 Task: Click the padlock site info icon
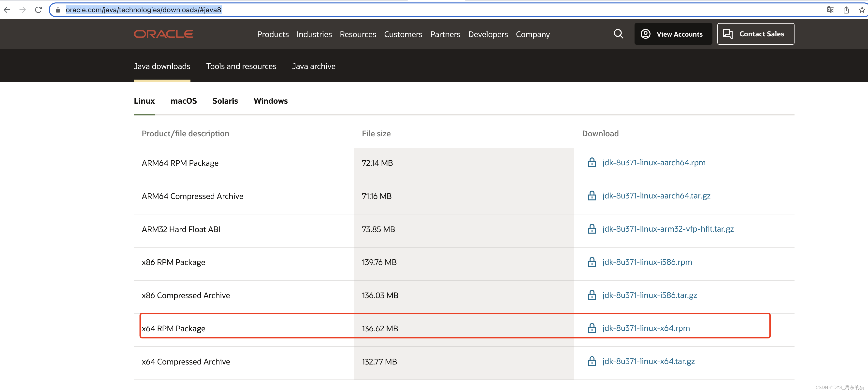tap(58, 10)
